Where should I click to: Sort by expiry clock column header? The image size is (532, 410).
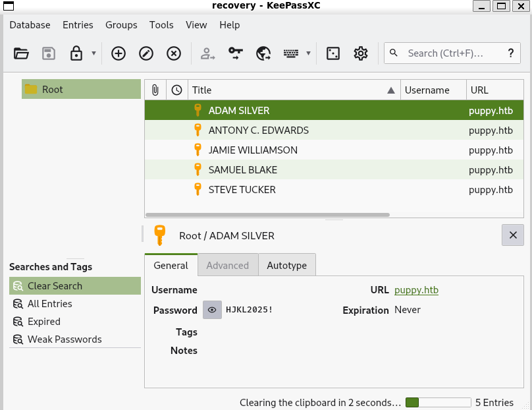tap(176, 90)
